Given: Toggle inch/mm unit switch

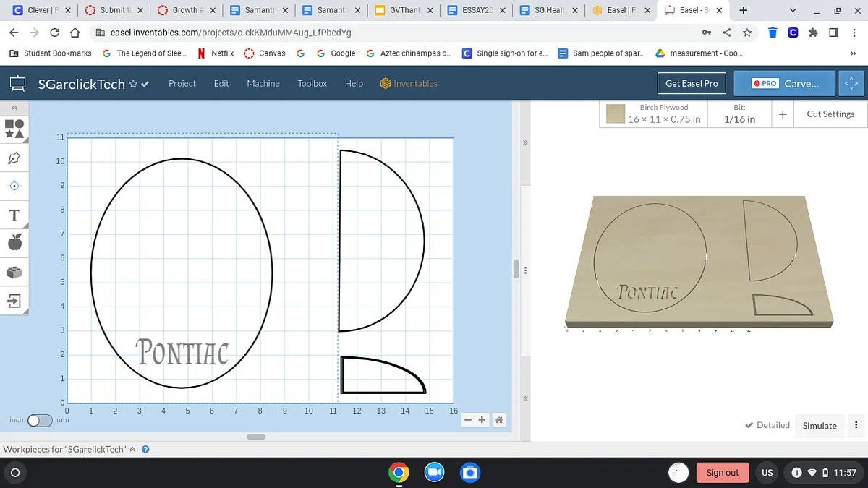Looking at the screenshot, I should [39, 420].
